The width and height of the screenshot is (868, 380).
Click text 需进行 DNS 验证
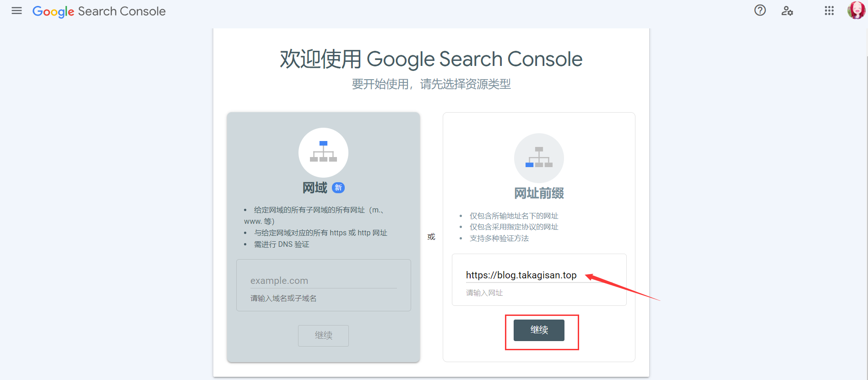pos(282,244)
